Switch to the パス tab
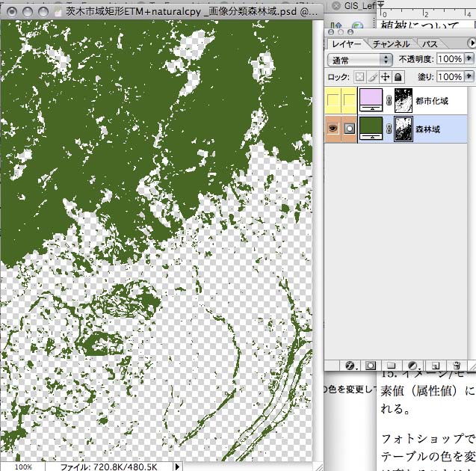The width and height of the screenshot is (476, 471). [x=430, y=44]
